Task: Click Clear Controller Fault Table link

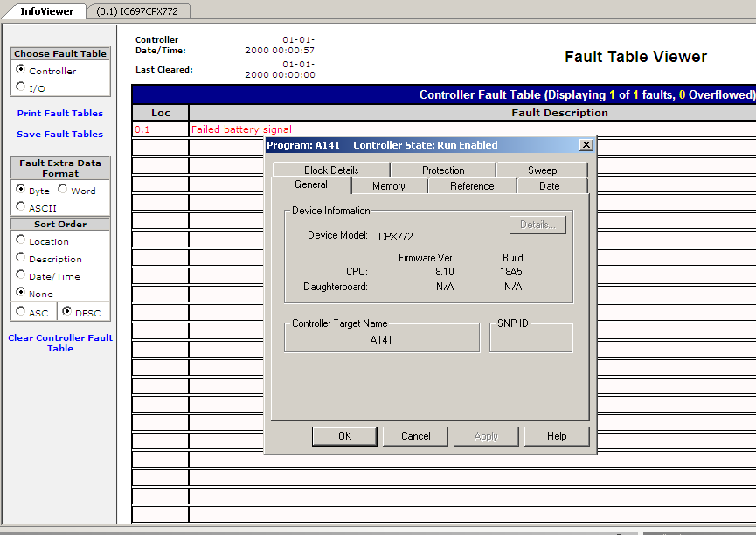Action: pyautogui.click(x=59, y=343)
